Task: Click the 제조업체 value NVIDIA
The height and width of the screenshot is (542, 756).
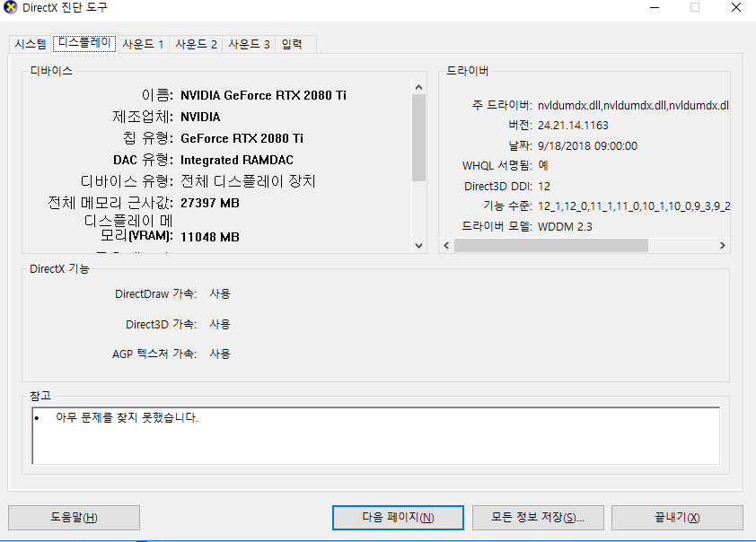Action: [x=200, y=117]
